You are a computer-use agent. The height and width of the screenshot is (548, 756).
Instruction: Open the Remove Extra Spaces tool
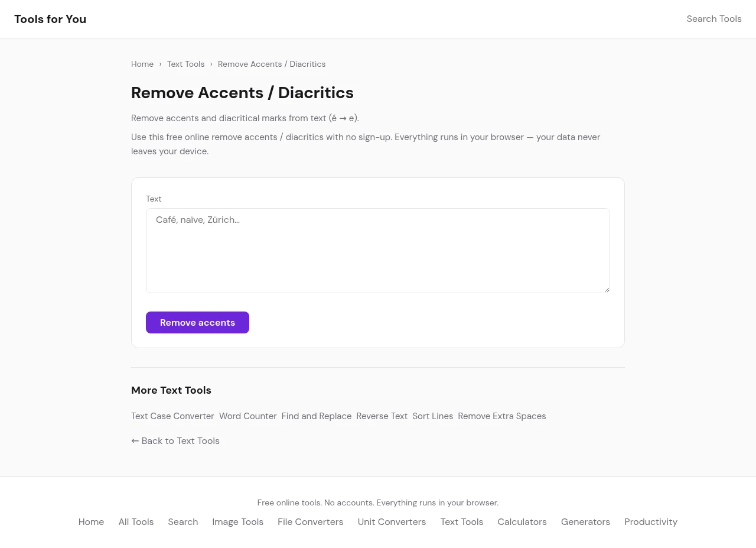(501, 416)
